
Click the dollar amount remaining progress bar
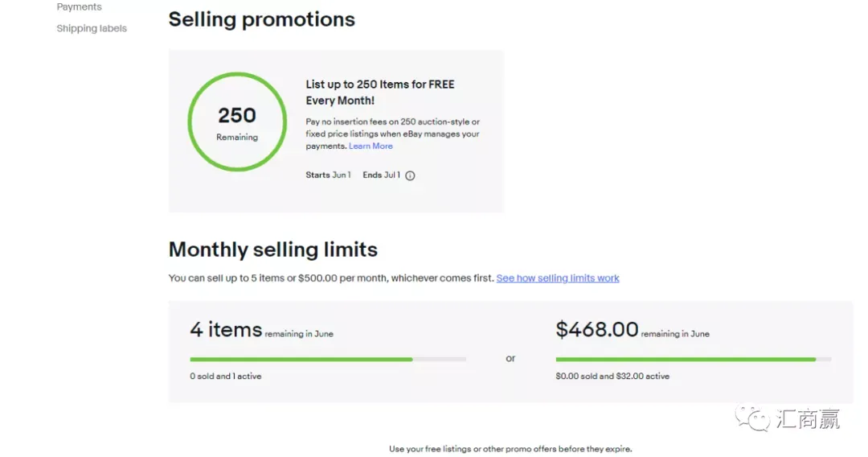[x=693, y=360]
